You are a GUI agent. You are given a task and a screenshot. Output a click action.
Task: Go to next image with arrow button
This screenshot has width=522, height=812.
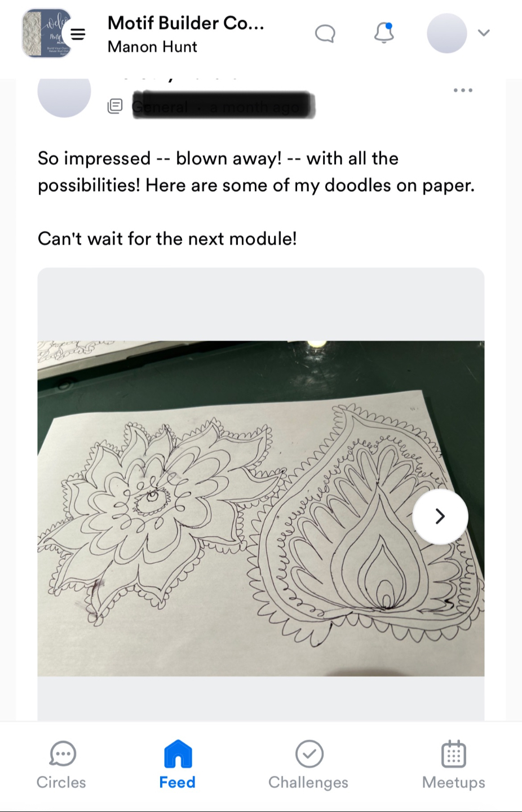(440, 517)
